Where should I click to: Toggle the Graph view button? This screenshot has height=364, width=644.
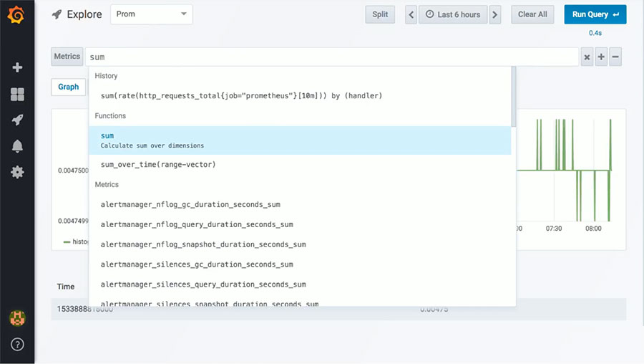69,87
